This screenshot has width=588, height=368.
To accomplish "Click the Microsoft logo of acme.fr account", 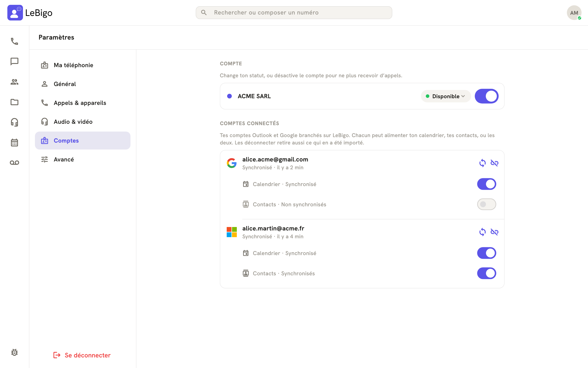I will point(232,232).
